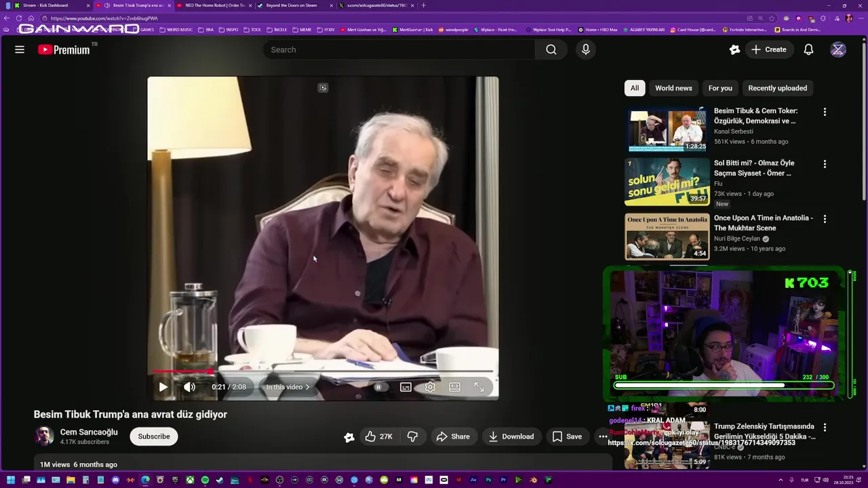Open the TOOL bookmarks folder
The image size is (868, 488).
pos(252,30)
